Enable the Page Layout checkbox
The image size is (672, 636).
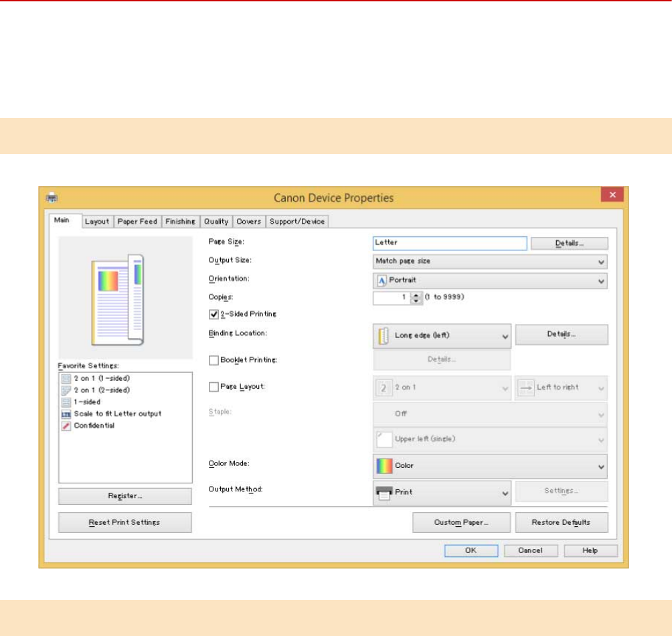pos(214,387)
